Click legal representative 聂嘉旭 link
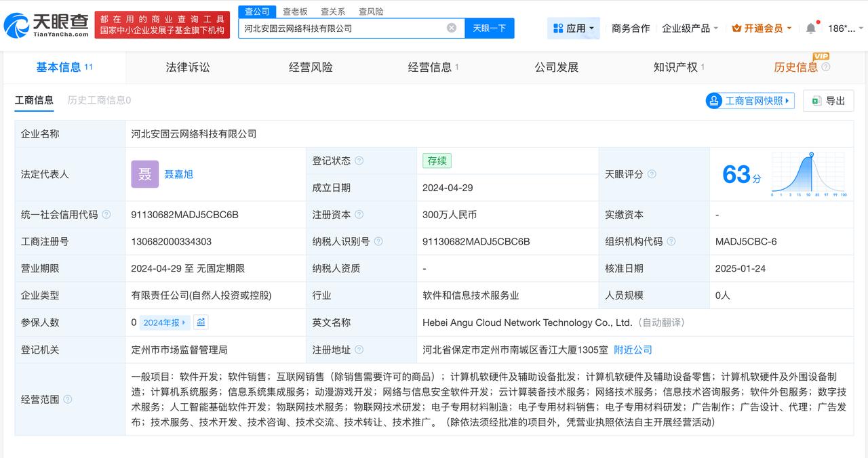 point(178,174)
